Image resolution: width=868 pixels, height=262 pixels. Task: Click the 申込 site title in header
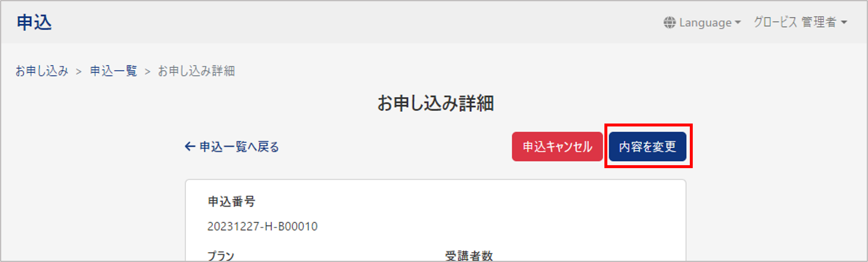click(34, 23)
